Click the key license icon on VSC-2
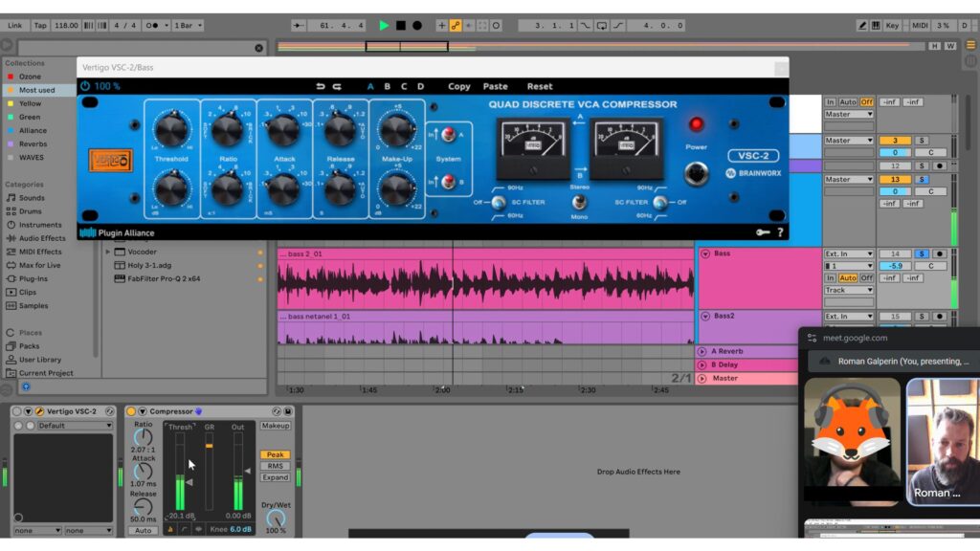Screen dimensions: 980x551 (x=764, y=232)
